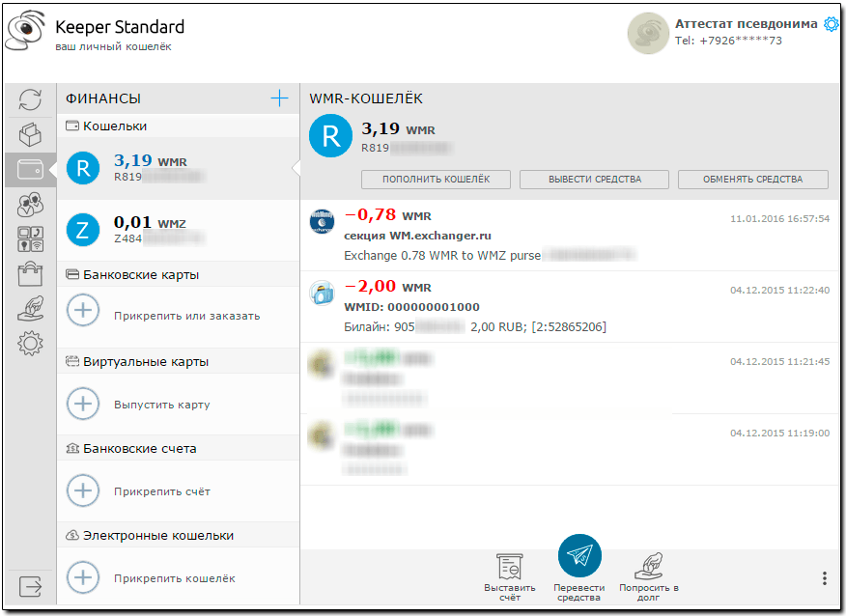
Task: Click the box icon in left sidebar
Action: [x=30, y=134]
